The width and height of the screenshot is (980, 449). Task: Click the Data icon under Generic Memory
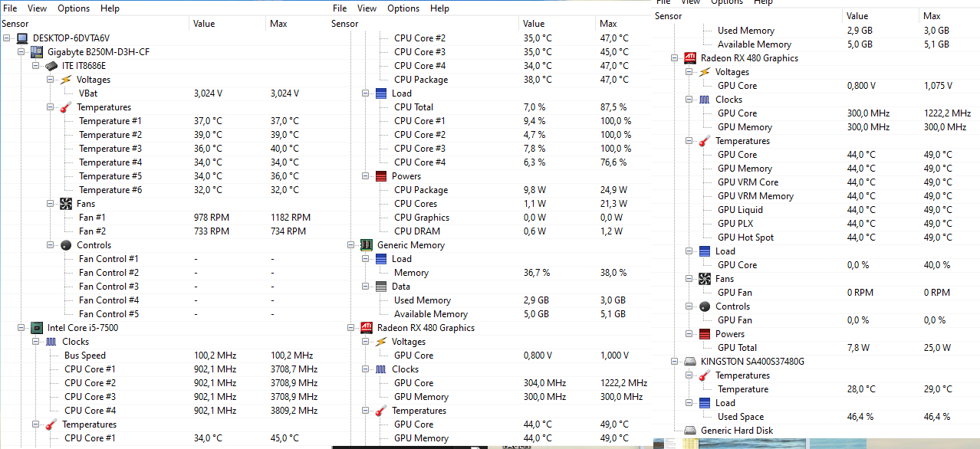[381, 287]
